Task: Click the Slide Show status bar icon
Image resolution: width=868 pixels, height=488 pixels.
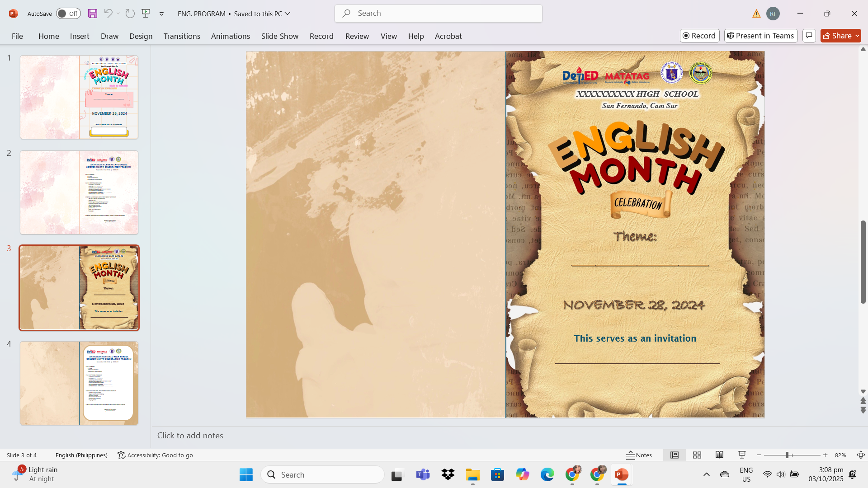Action: click(x=742, y=455)
